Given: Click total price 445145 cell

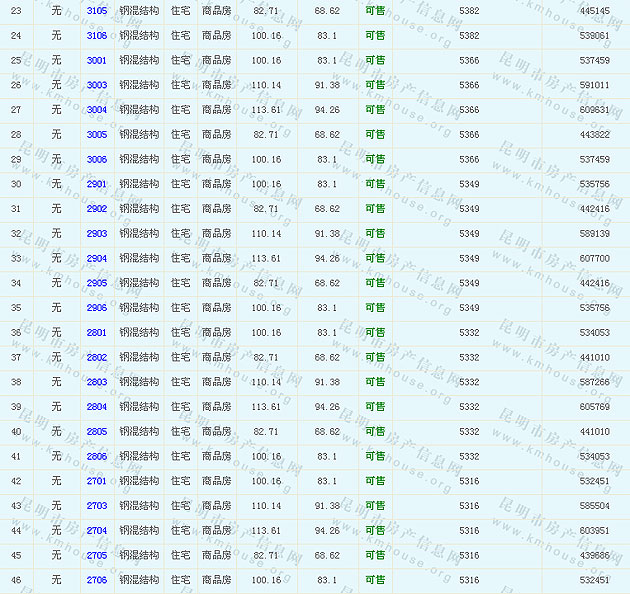Looking at the screenshot, I should (594, 10).
